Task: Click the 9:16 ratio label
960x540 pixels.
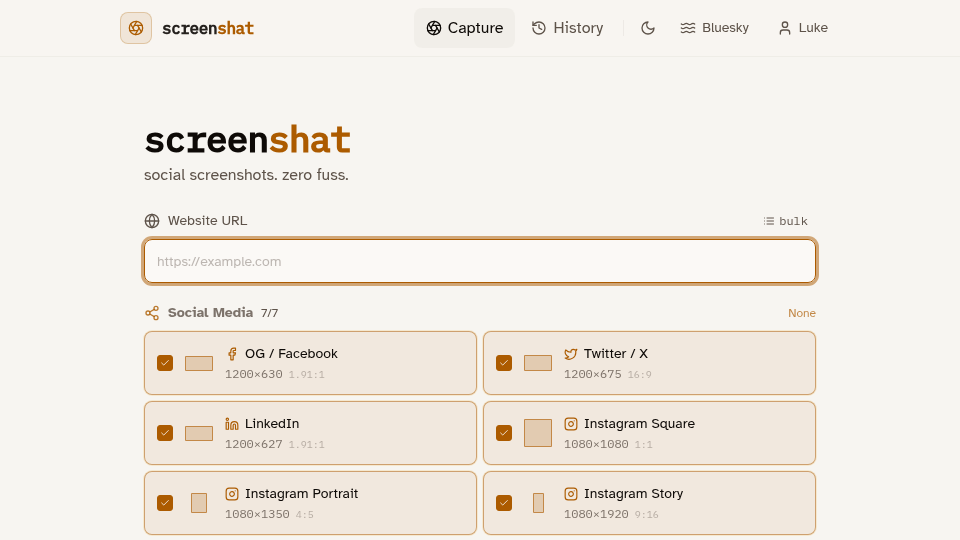Action: pyautogui.click(x=647, y=514)
